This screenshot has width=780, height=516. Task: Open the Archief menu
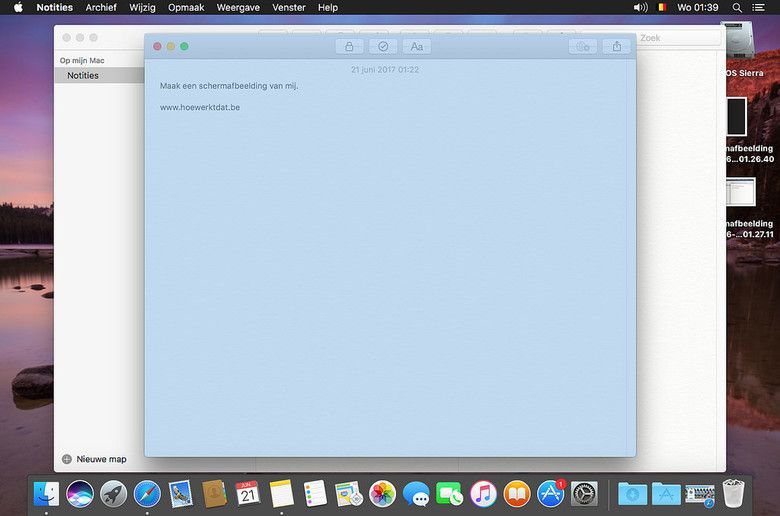(x=101, y=7)
